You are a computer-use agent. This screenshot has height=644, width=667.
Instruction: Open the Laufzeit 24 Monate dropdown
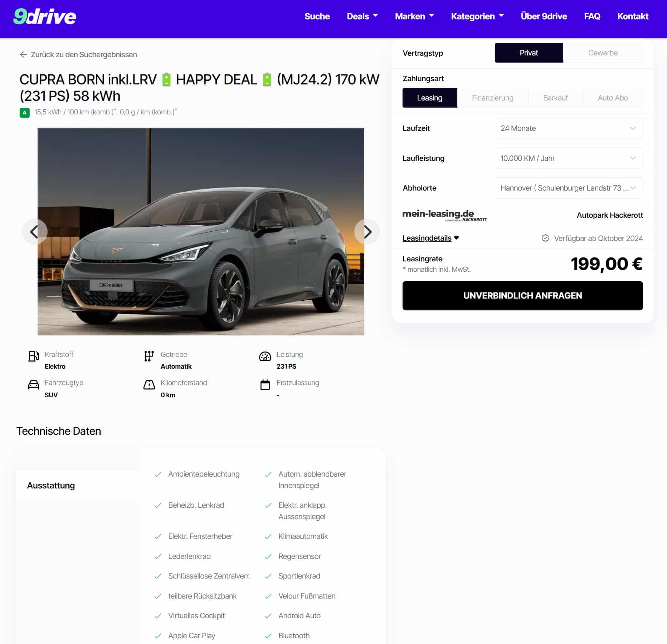(569, 128)
